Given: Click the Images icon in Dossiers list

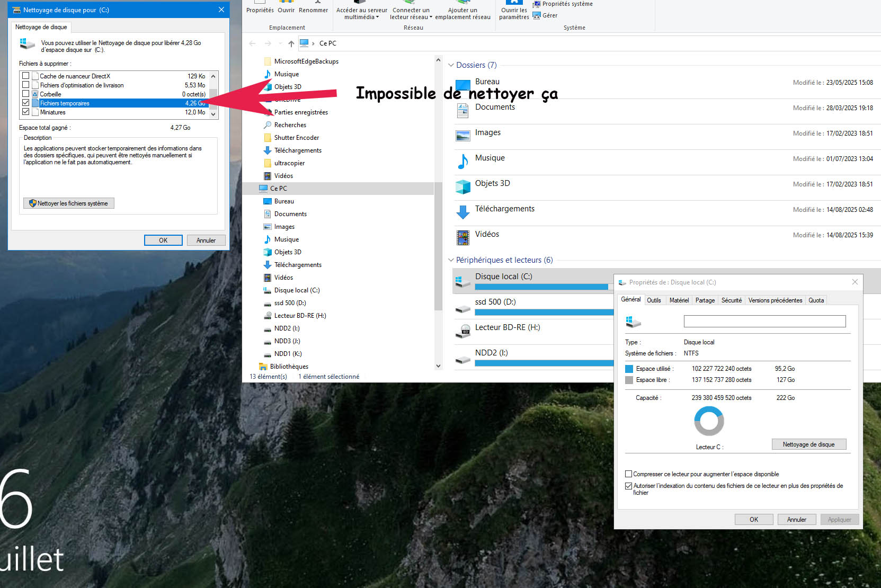Looking at the screenshot, I should 463,136.
